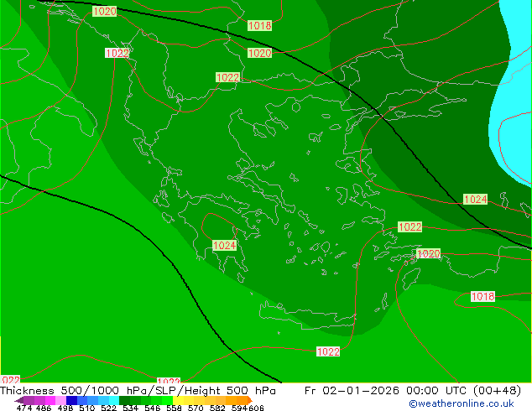532x411 pixels.
Task: Click the 1020 label near the top-left coastline
Action: tap(105, 11)
